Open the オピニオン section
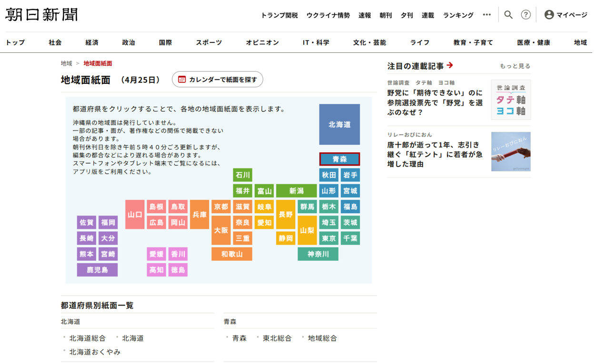 (x=264, y=43)
